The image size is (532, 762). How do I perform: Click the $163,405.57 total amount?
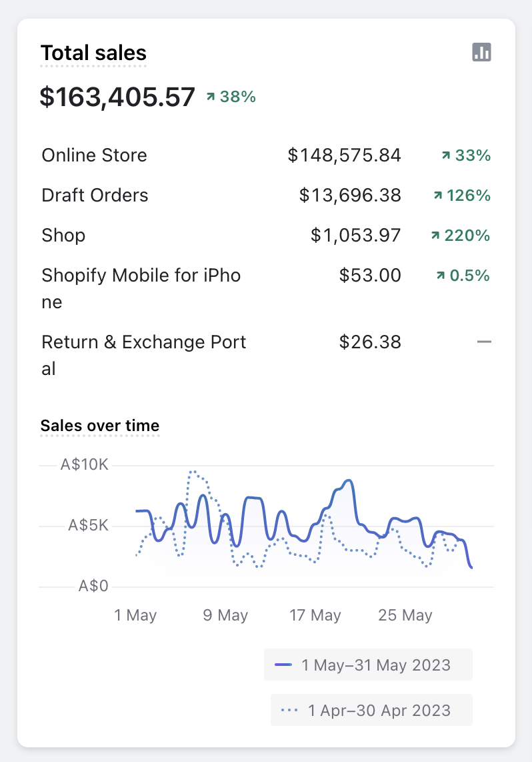pos(117,97)
